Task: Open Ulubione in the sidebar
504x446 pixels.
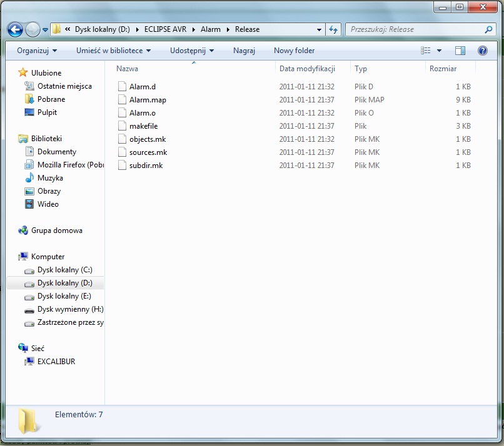Action: (46, 73)
